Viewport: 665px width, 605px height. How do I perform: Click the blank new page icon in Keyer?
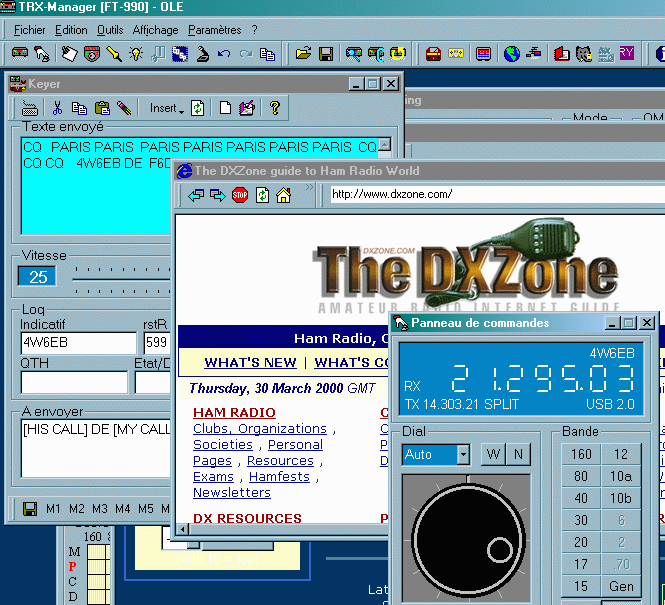tap(225, 108)
